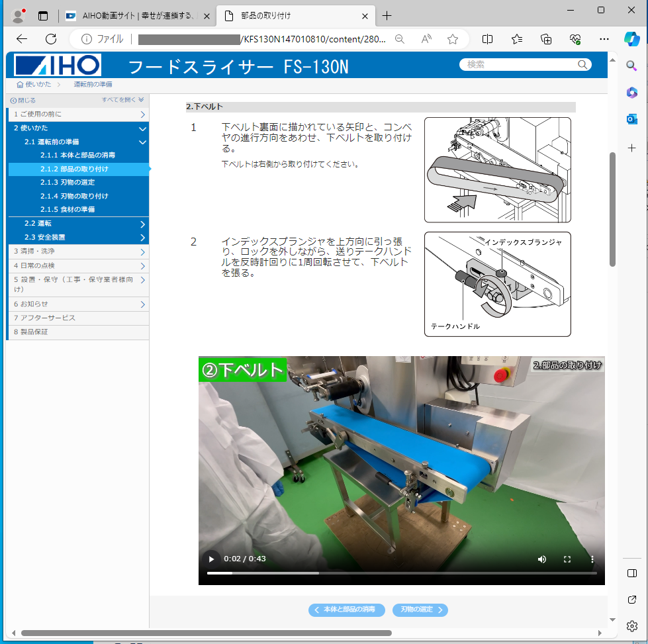The image size is (648, 644).
Task: Toggle the browser split screen icon
Action: point(488,39)
